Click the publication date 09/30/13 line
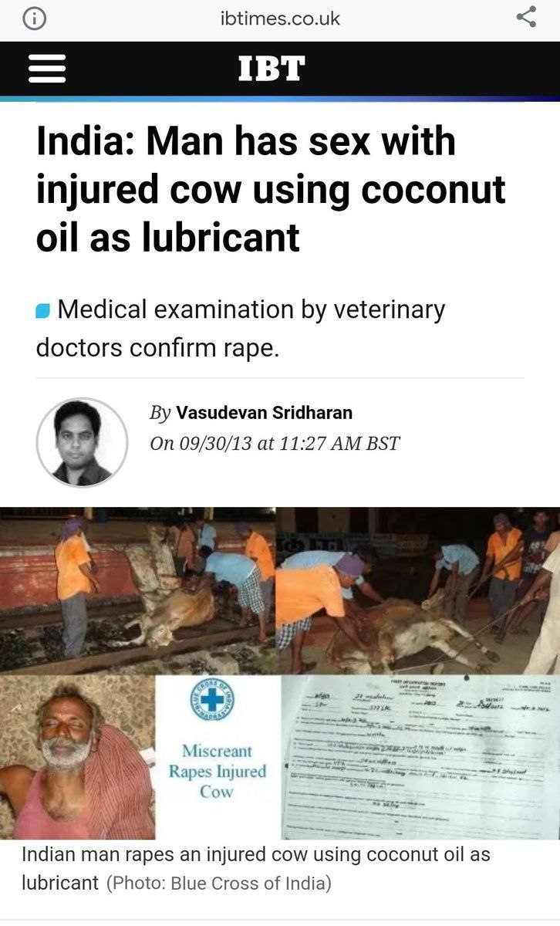Image resolution: width=560 pixels, height=926 pixels. point(274,444)
